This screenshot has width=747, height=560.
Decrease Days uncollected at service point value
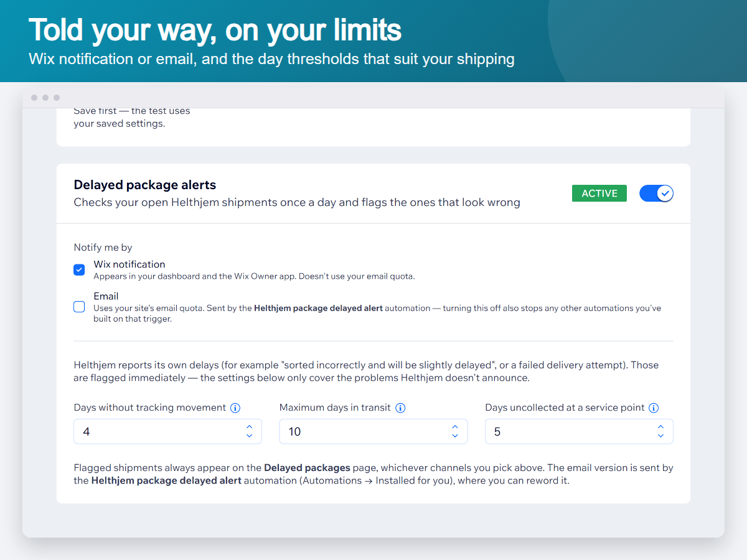(660, 436)
